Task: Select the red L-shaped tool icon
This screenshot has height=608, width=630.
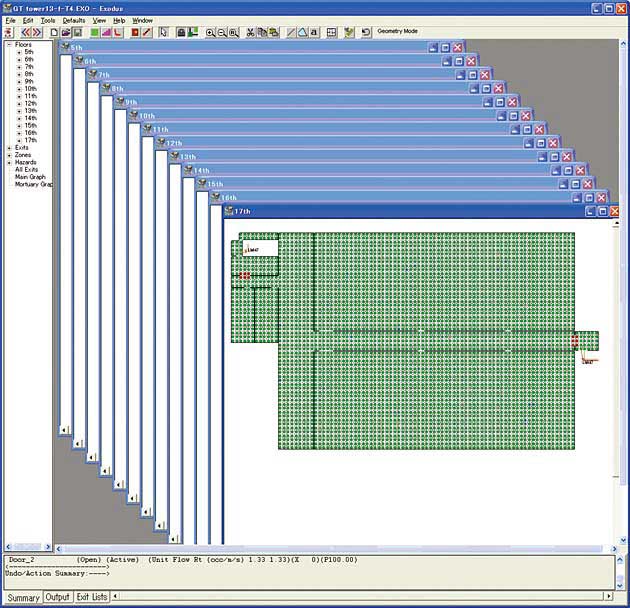Action: [118, 33]
